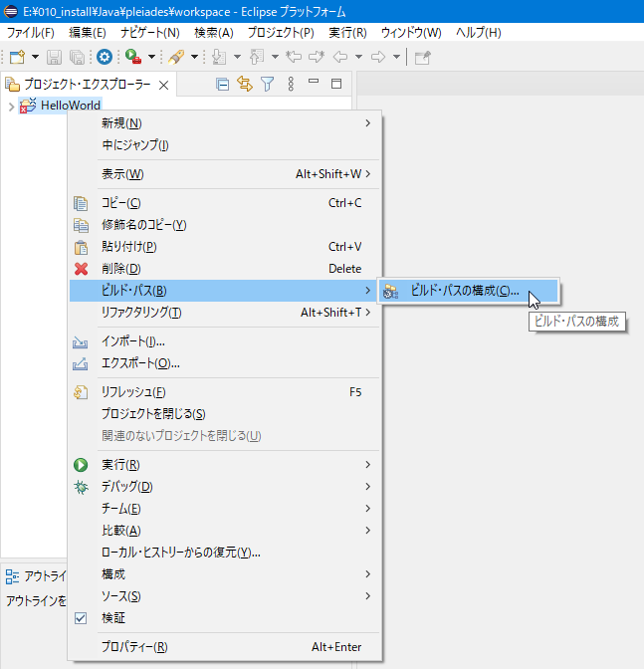Select the プロジェクト・エクスプローラー tab

pyautogui.click(x=87, y=85)
